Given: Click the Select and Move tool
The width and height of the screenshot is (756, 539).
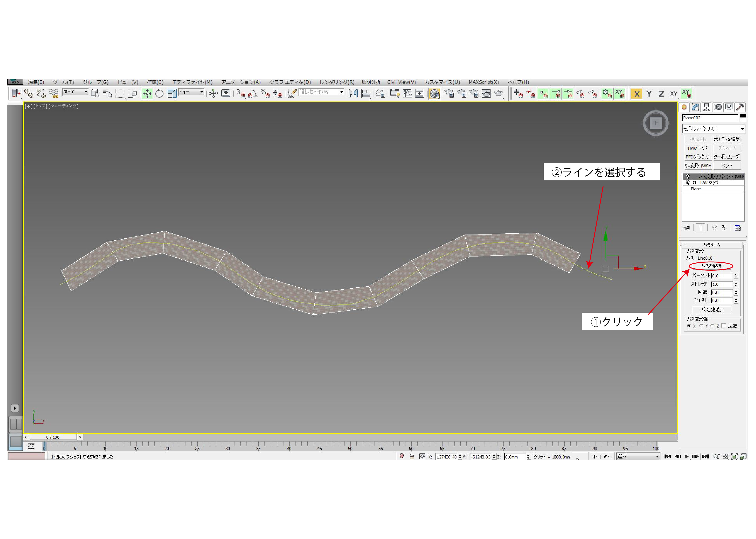Looking at the screenshot, I should point(147,94).
